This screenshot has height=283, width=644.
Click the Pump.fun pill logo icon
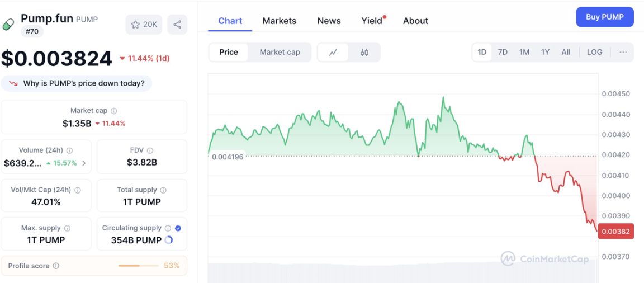point(8,25)
